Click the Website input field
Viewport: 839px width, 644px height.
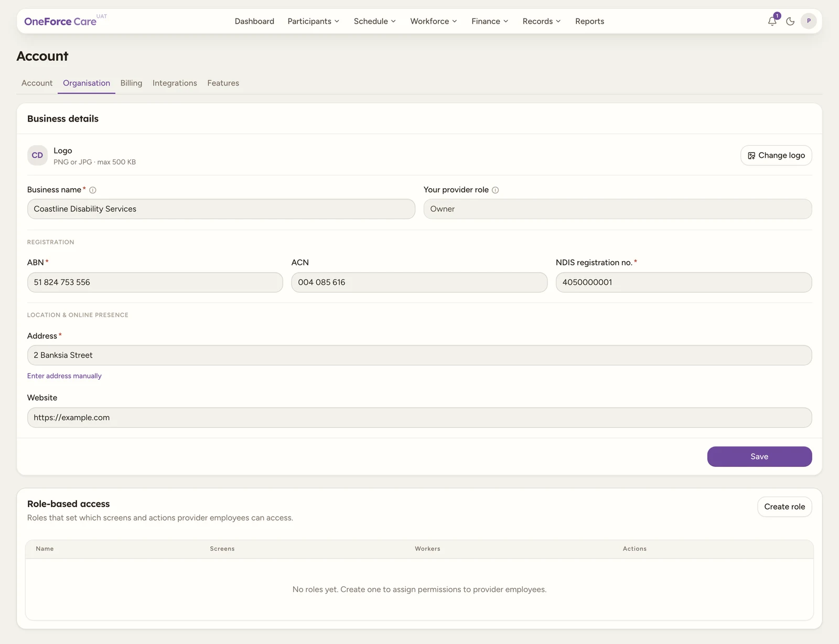[419, 417]
